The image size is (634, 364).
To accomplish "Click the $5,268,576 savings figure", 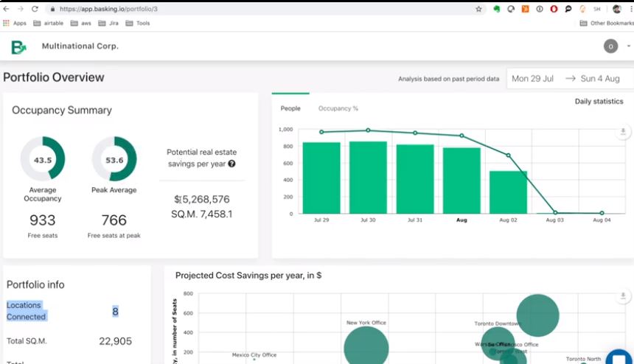I will [x=202, y=199].
